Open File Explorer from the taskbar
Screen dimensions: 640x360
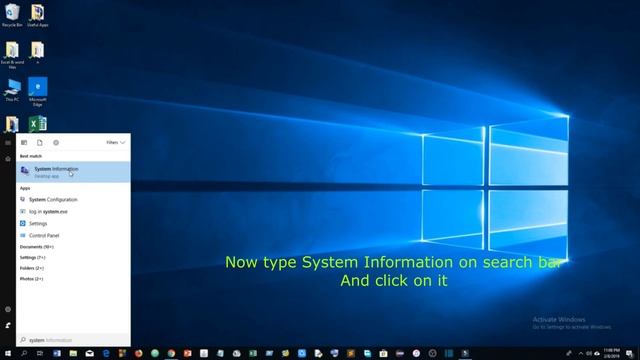click(x=73, y=353)
